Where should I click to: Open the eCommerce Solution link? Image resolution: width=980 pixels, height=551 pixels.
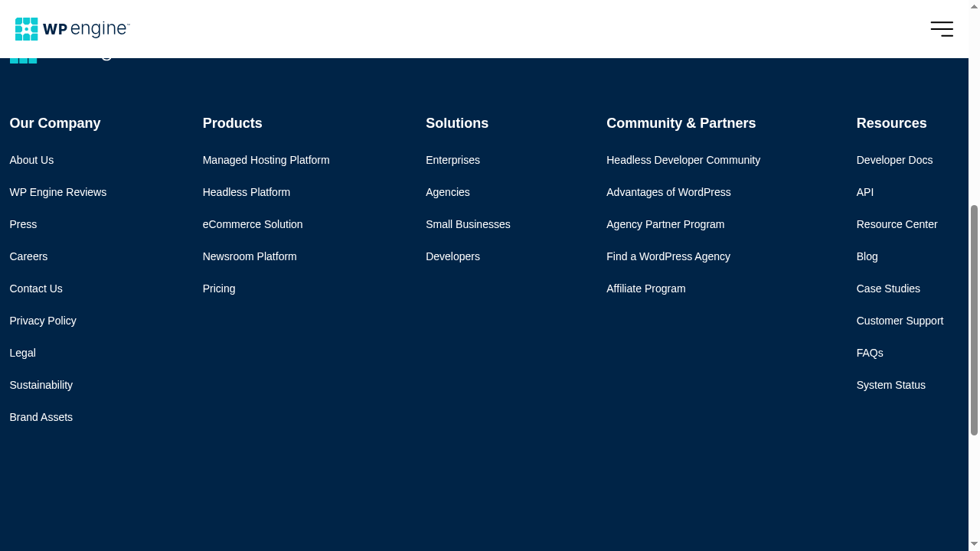[253, 224]
